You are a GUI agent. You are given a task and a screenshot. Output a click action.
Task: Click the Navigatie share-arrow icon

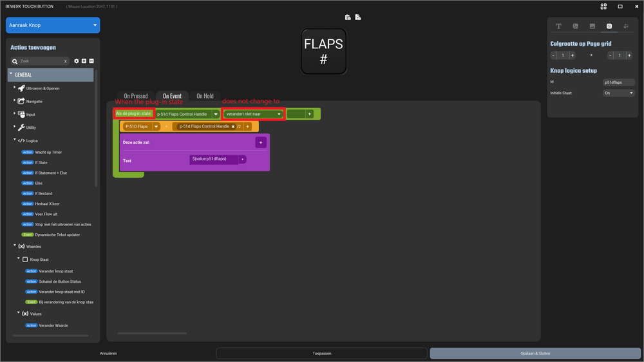pos(21,101)
